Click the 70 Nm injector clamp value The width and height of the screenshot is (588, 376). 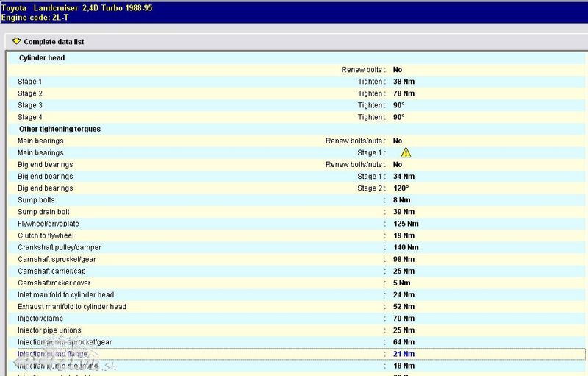pos(404,319)
